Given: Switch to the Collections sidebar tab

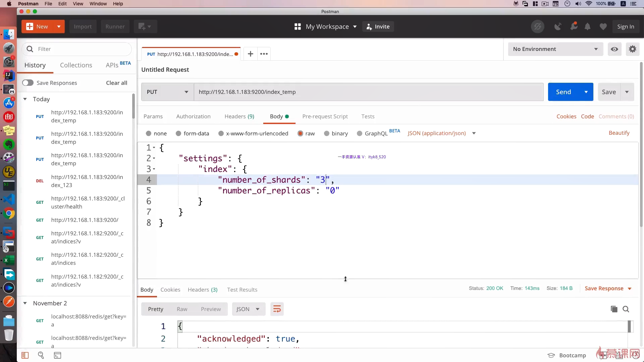Looking at the screenshot, I should pos(76,65).
